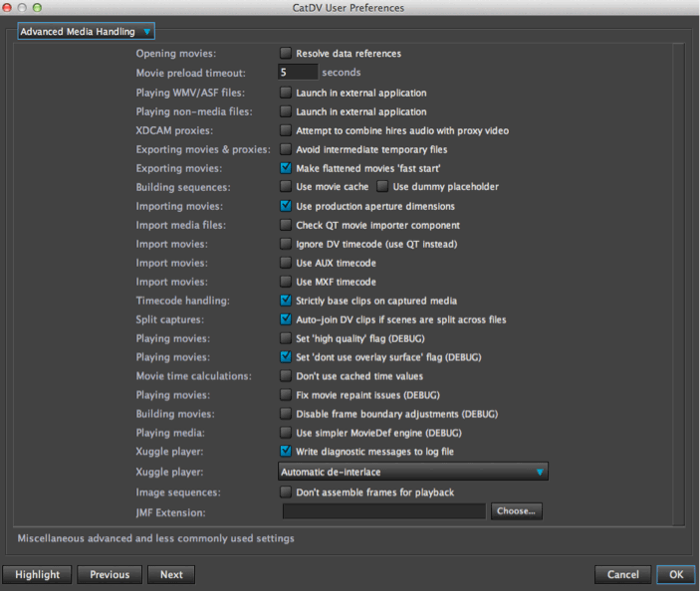Click Choose... button for JMF Extension
This screenshot has width=700, height=592.
[517, 511]
